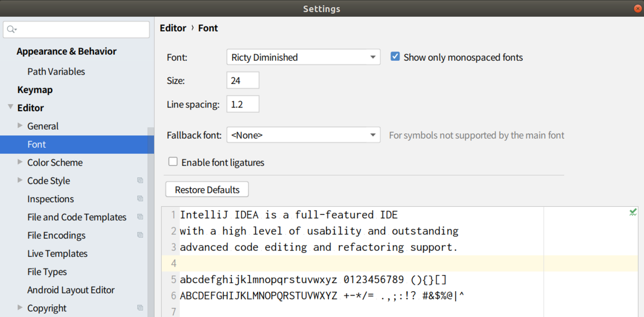Expand the Code Style tree node
The height and width of the screenshot is (317, 644).
click(20, 181)
